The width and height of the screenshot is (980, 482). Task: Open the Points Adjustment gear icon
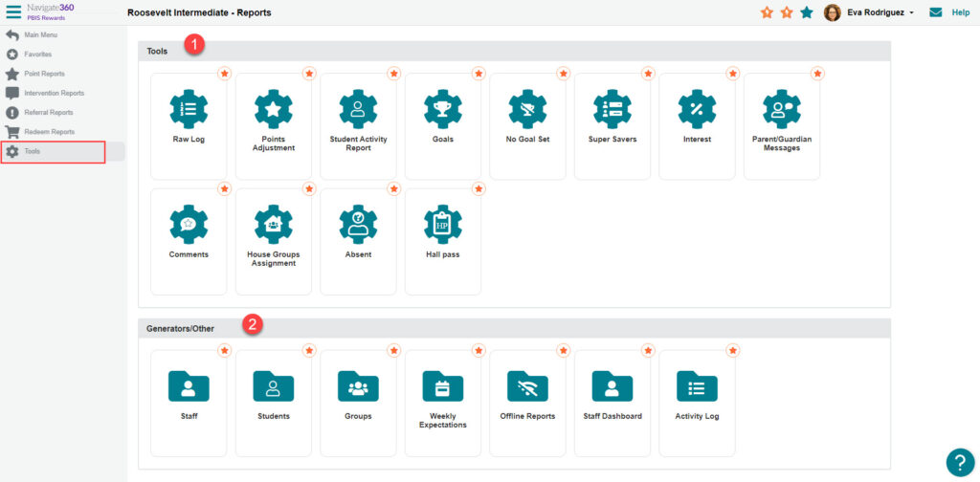tap(274, 109)
